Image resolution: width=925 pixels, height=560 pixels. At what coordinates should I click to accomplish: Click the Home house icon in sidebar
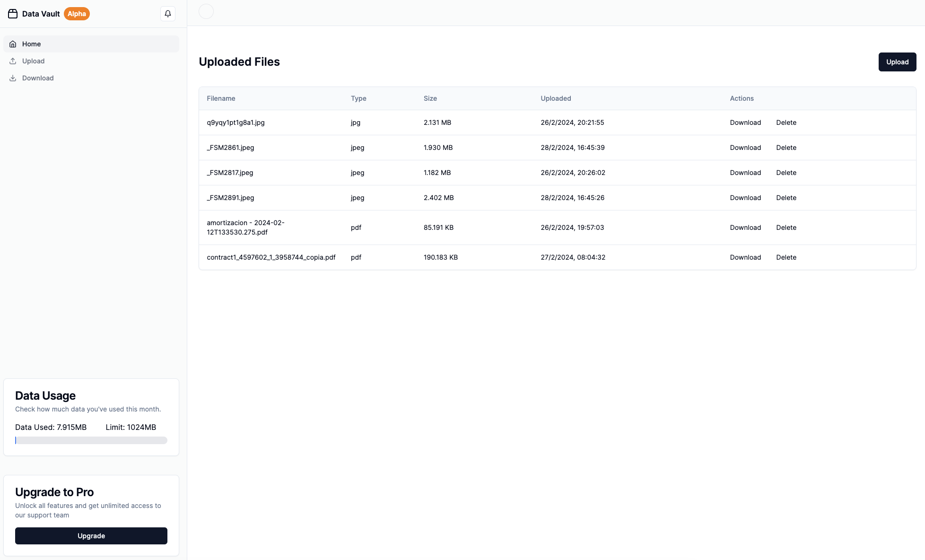[x=13, y=44]
